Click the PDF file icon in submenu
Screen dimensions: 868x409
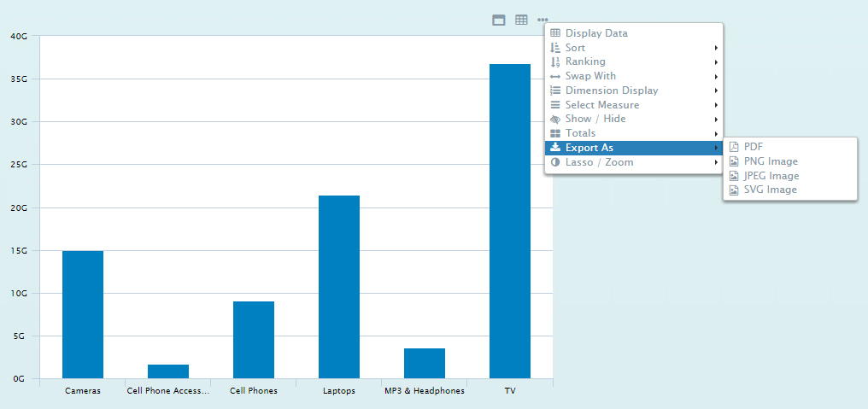734,147
